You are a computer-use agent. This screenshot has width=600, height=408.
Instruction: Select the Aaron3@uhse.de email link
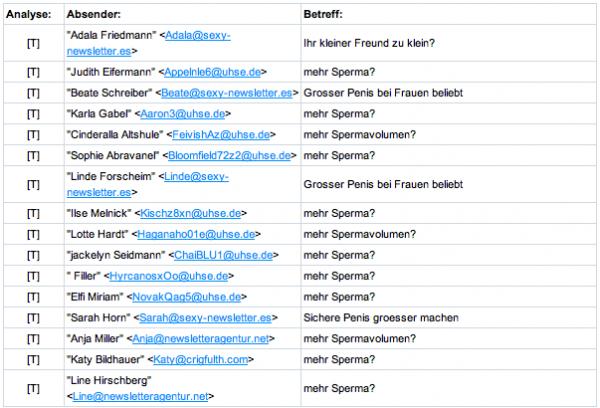point(183,114)
